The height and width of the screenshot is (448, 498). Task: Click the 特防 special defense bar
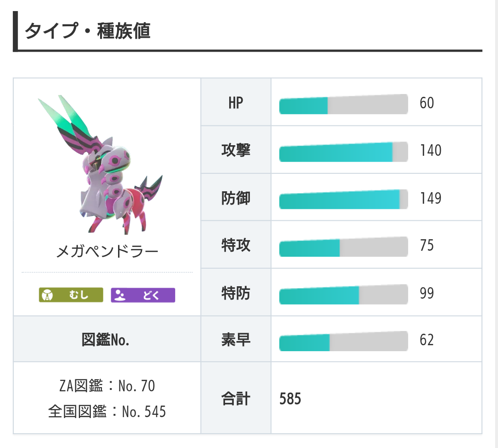(343, 295)
